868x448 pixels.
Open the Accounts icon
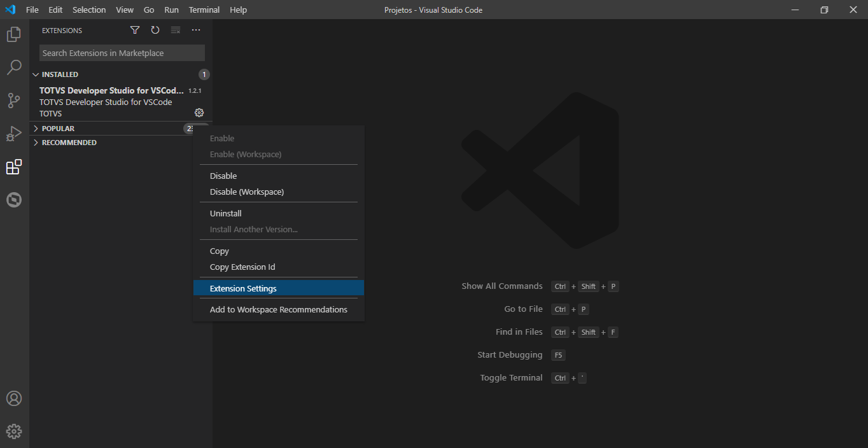(x=14, y=398)
